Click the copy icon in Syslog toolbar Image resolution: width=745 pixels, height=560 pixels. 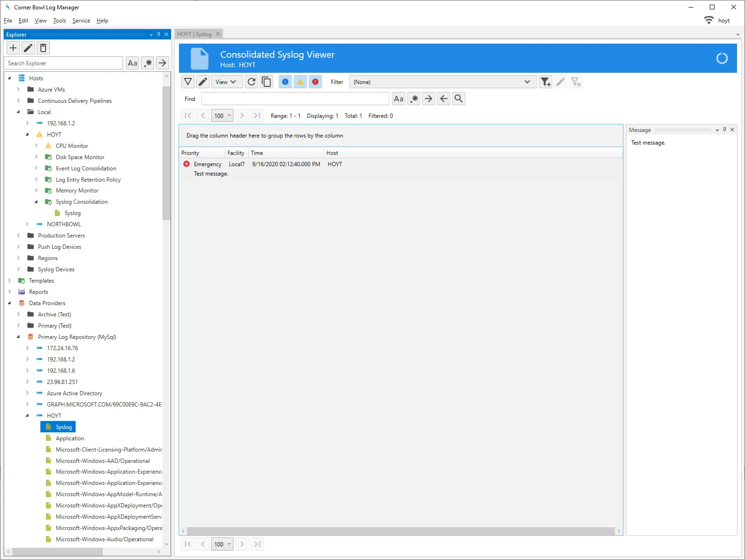pyautogui.click(x=266, y=82)
